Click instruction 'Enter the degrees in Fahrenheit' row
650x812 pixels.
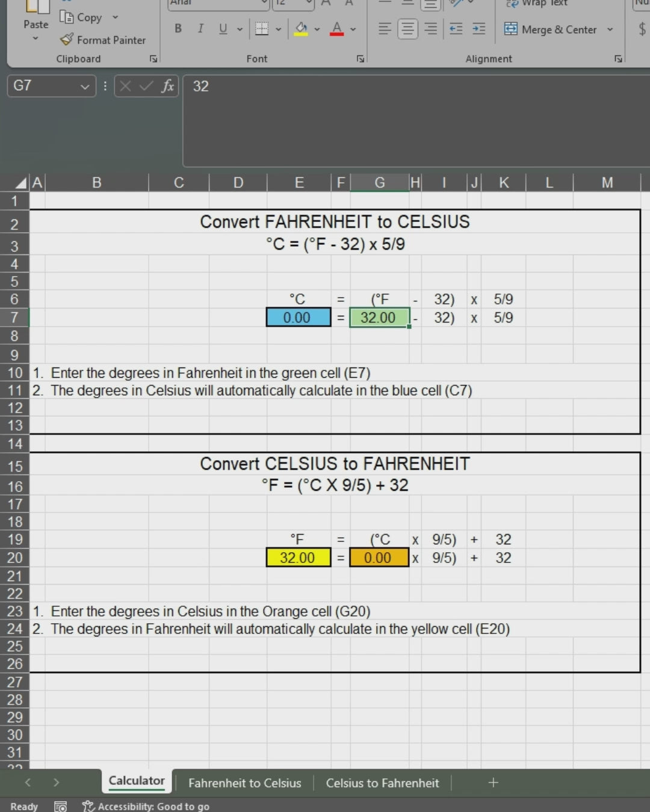[x=202, y=373]
